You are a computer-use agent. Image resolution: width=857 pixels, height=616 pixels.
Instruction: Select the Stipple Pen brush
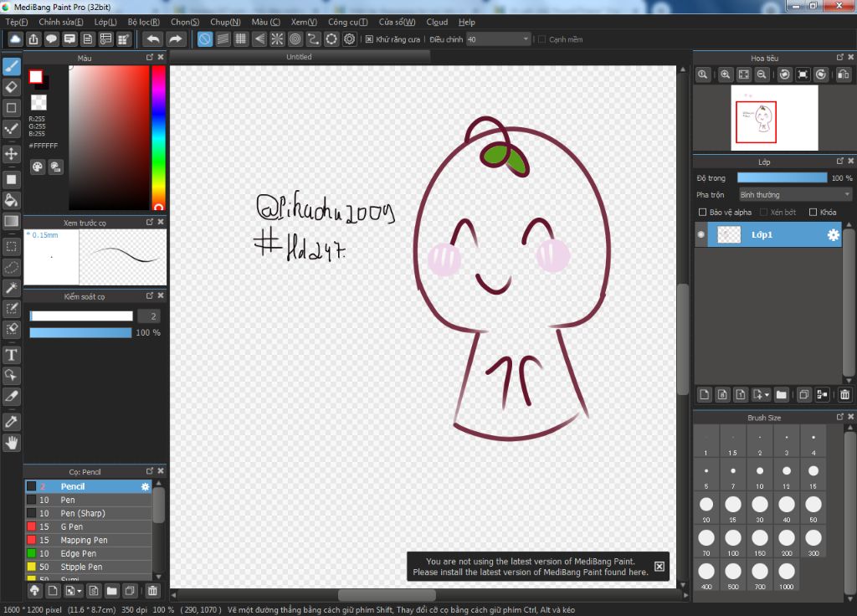tap(89, 567)
